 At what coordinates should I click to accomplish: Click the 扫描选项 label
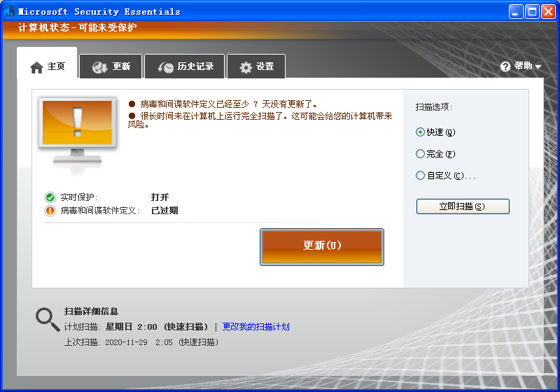click(433, 106)
